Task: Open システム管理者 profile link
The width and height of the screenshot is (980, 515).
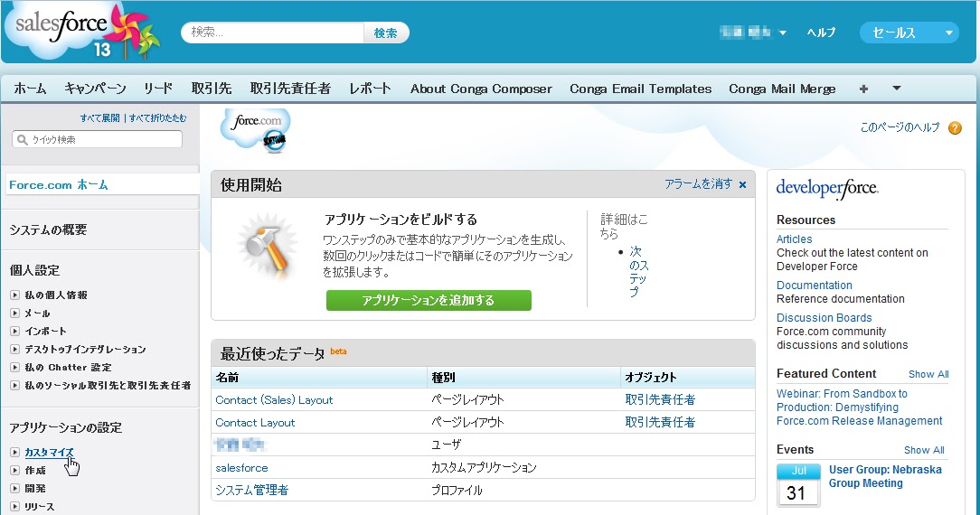Action: pos(252,490)
